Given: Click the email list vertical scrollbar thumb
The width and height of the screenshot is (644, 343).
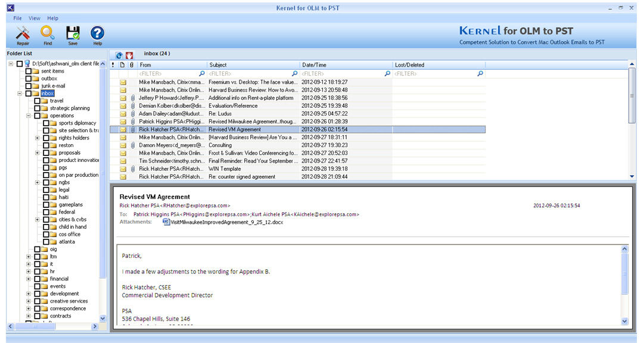Looking at the screenshot, I should pyautogui.click(x=631, y=96).
